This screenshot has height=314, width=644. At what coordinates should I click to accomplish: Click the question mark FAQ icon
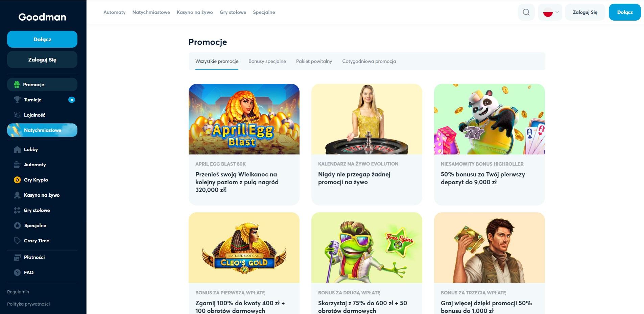17,272
